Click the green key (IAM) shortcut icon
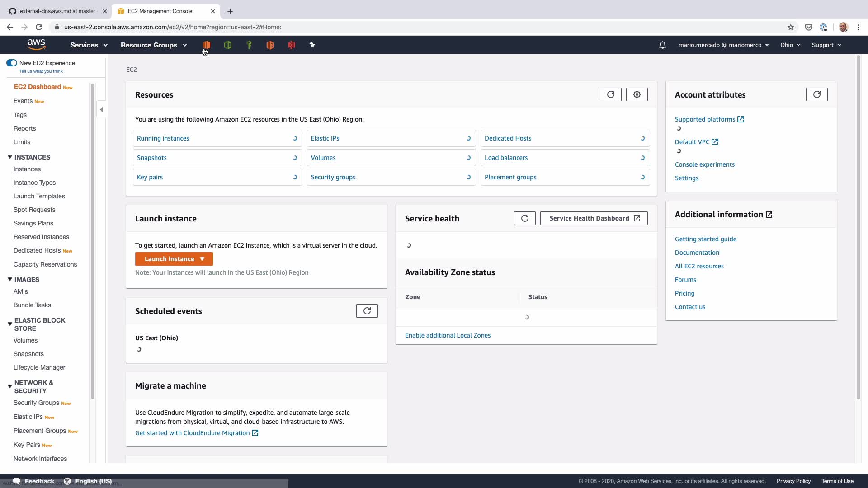Image resolution: width=868 pixels, height=488 pixels. click(249, 45)
